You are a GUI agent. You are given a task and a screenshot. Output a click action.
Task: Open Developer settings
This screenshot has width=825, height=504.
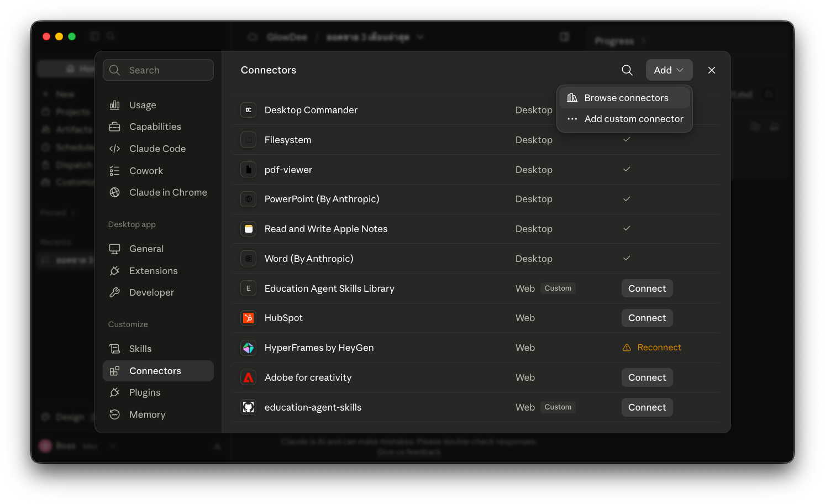click(158, 292)
